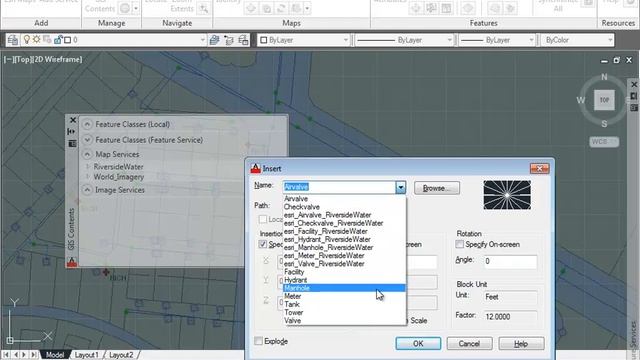The width and height of the screenshot is (640, 360).
Task: Open the Add ribbon panel title
Action: [41, 23]
